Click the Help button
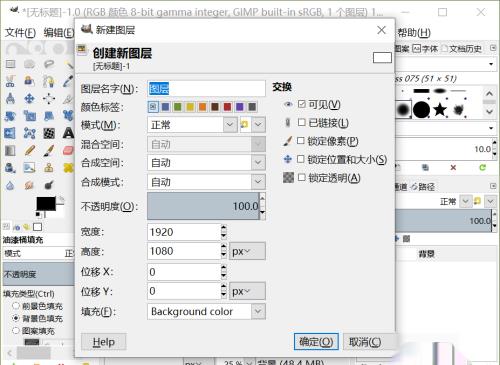 pyautogui.click(x=104, y=342)
